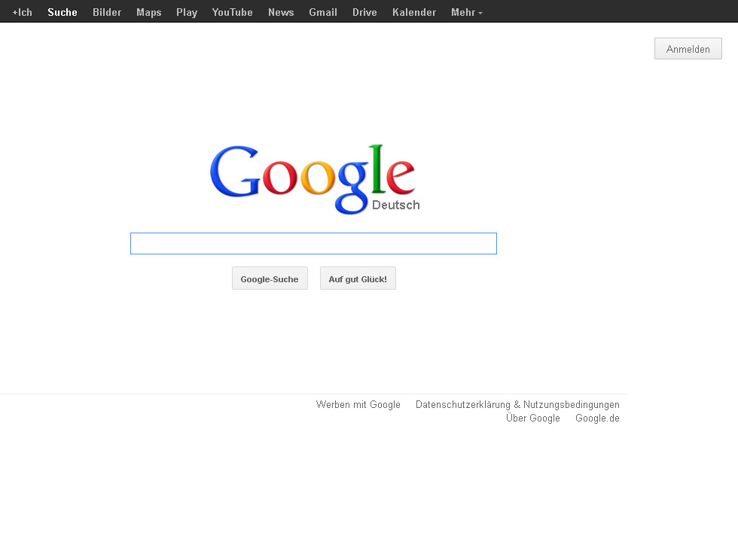
Task: Expand the Mehr dropdown menu
Action: (x=467, y=12)
